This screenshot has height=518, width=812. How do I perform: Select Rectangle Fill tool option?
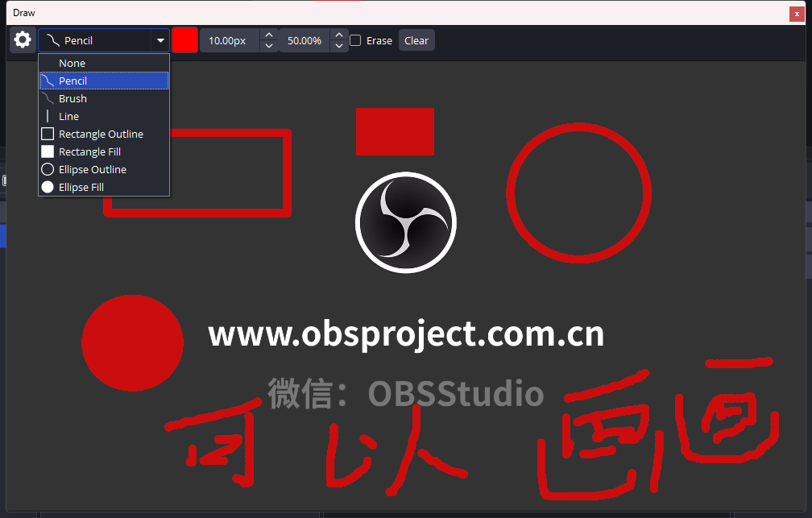104,151
